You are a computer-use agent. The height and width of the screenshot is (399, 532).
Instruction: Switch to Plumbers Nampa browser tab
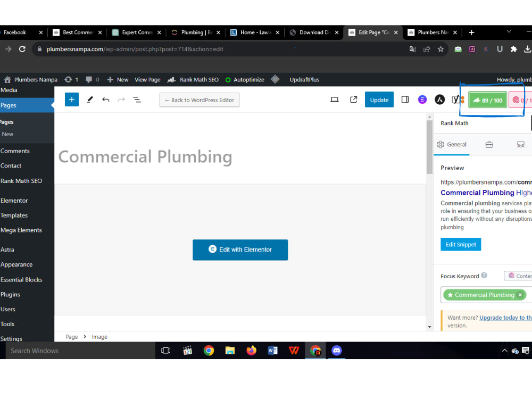click(432, 32)
